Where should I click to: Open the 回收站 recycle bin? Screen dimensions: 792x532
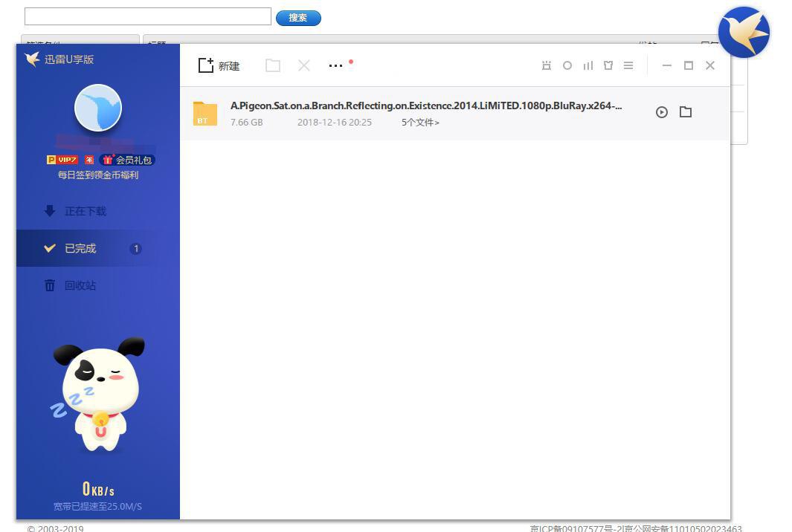pos(80,285)
